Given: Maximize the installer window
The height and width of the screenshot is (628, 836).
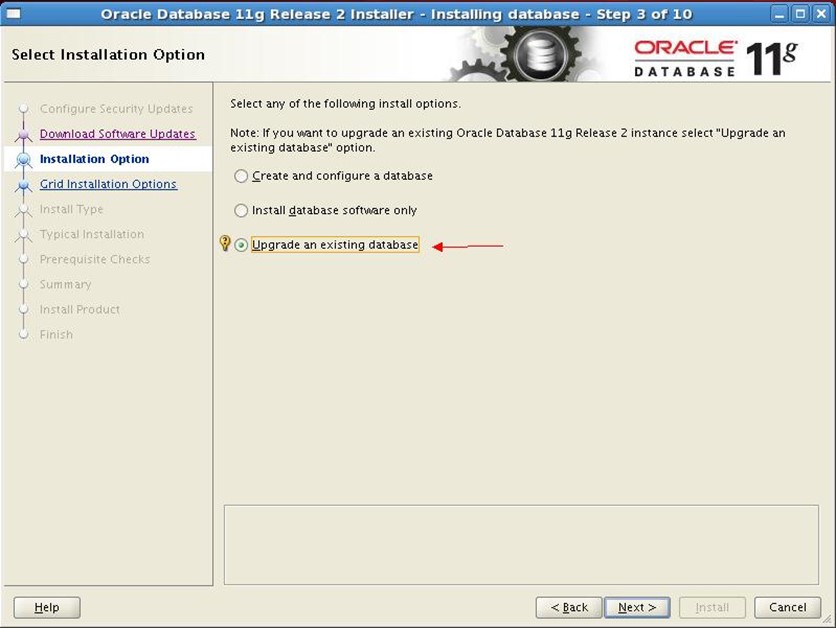Looking at the screenshot, I should point(800,14).
